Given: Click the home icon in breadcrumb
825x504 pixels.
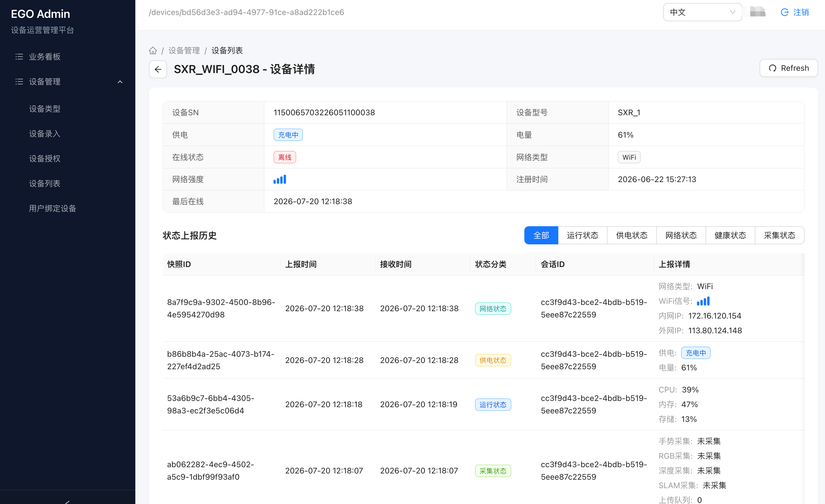Looking at the screenshot, I should tap(153, 51).
